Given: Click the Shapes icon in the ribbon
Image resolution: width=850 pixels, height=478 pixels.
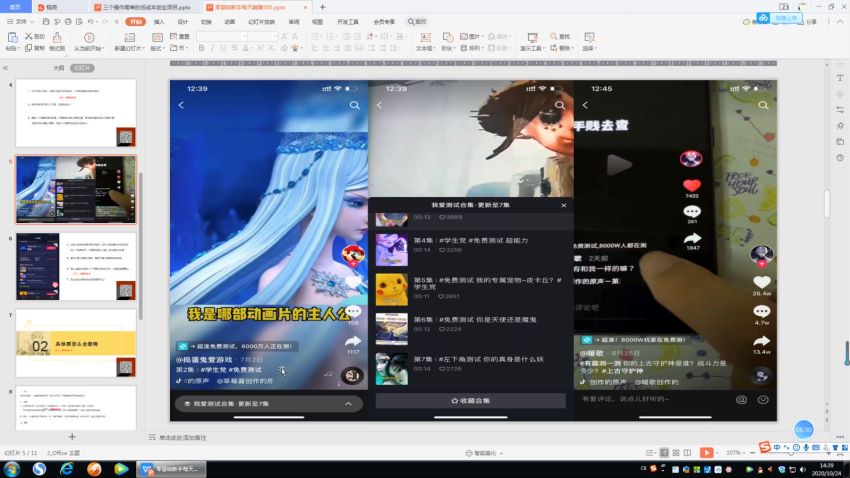Looking at the screenshot, I should tap(448, 37).
